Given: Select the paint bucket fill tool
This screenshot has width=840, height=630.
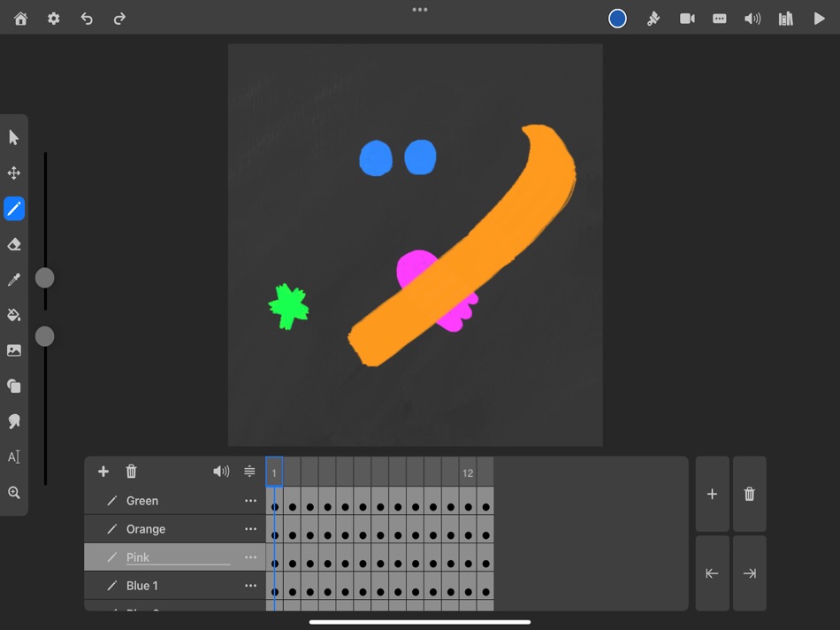Looking at the screenshot, I should (x=14, y=315).
